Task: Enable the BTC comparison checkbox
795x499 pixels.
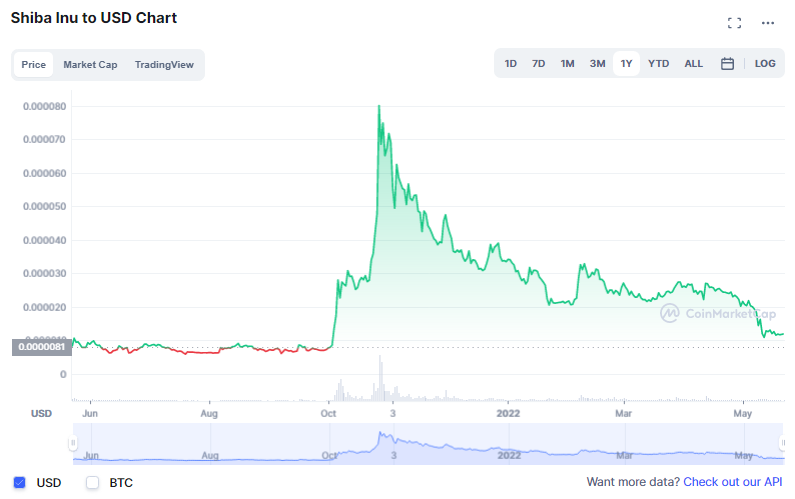Action: tap(92, 482)
